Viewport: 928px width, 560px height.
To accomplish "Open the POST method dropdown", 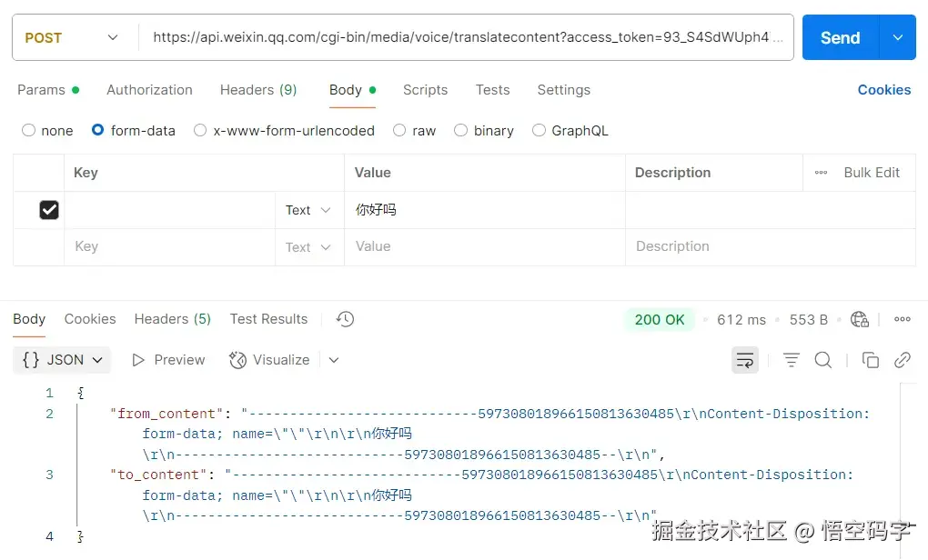I will coord(70,37).
